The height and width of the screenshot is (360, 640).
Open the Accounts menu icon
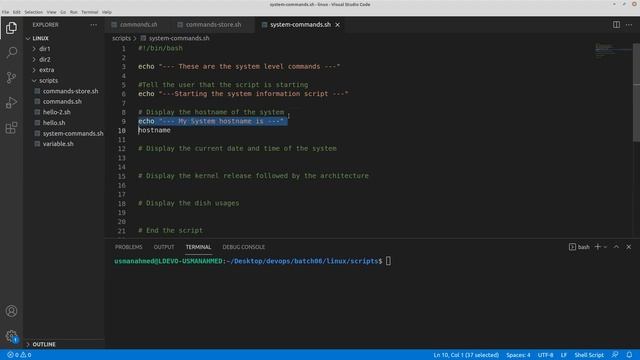coord(11,311)
